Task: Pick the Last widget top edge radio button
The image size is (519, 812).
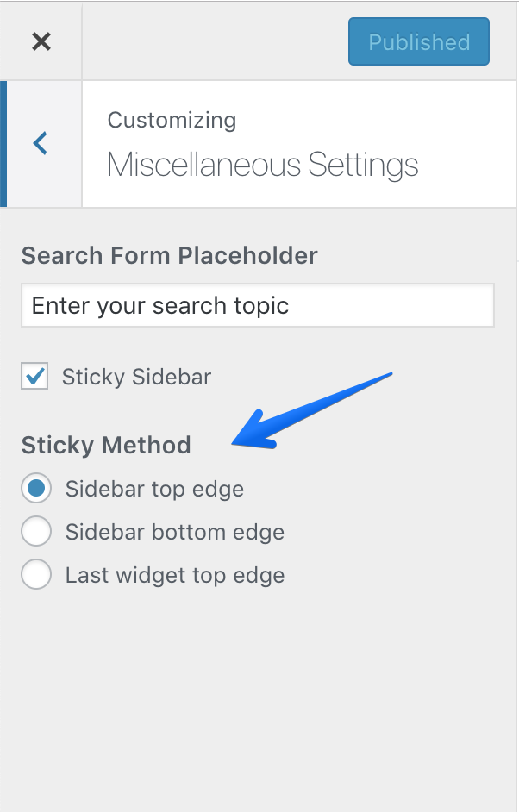Action: [x=36, y=575]
